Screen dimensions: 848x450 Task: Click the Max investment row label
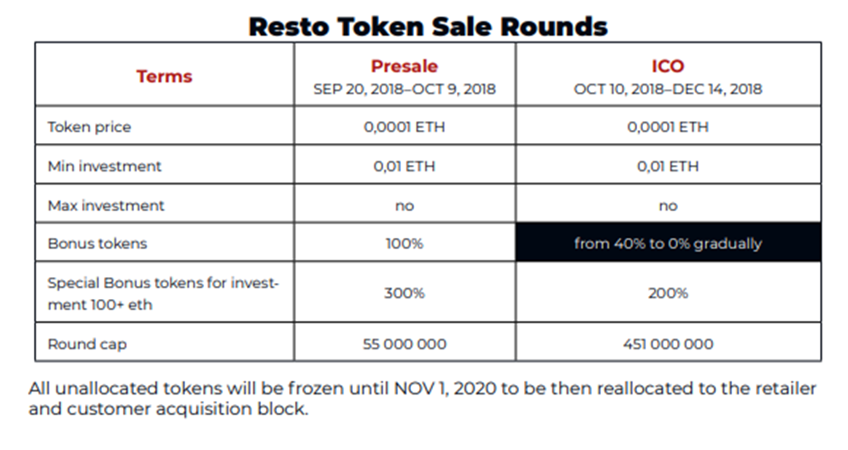click(x=106, y=206)
